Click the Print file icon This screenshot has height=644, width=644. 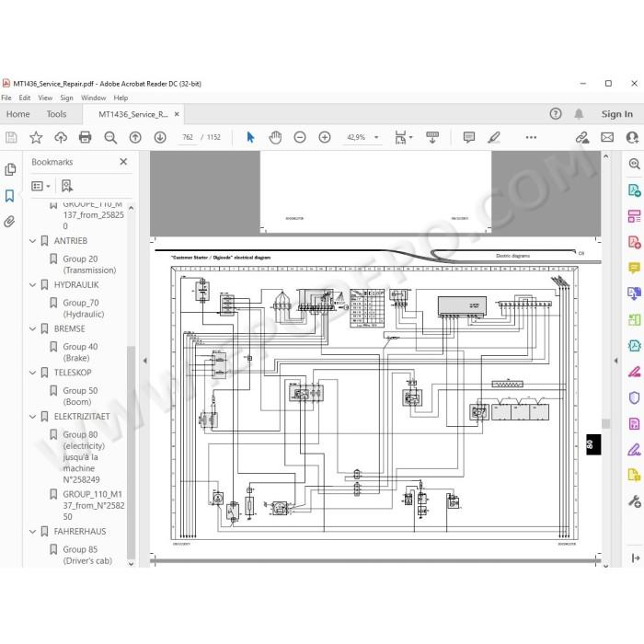pyautogui.click(x=85, y=137)
